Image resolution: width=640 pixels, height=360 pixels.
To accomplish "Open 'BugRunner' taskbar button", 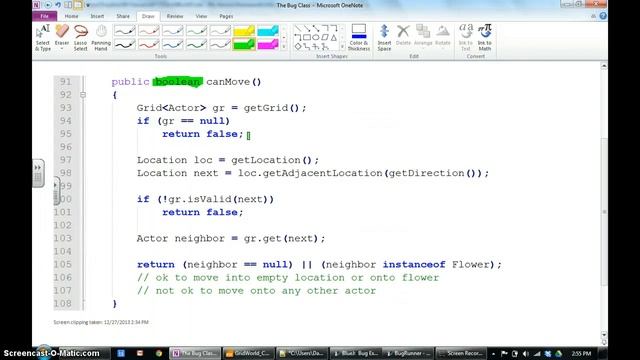I will [x=407, y=353].
